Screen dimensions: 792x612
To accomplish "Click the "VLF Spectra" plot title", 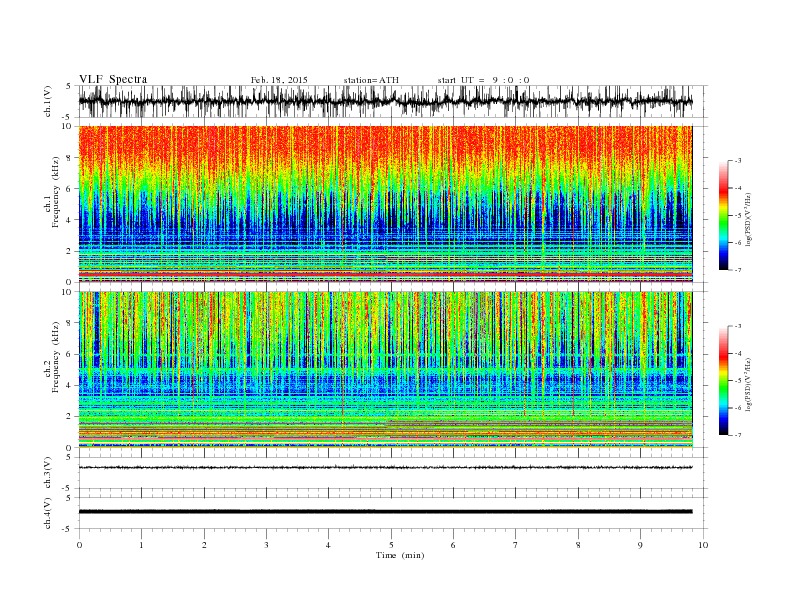I will tap(113, 79).
